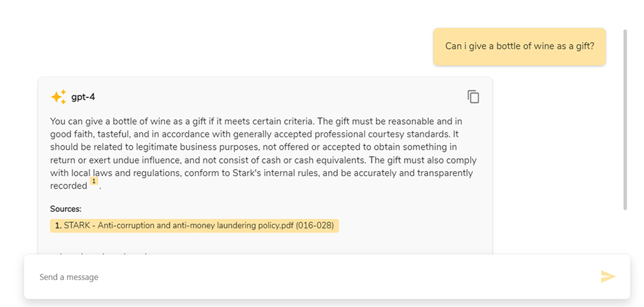Open the STARK Anti-corruption policy PDF source
This screenshot has height=307, width=644.
pos(194,226)
